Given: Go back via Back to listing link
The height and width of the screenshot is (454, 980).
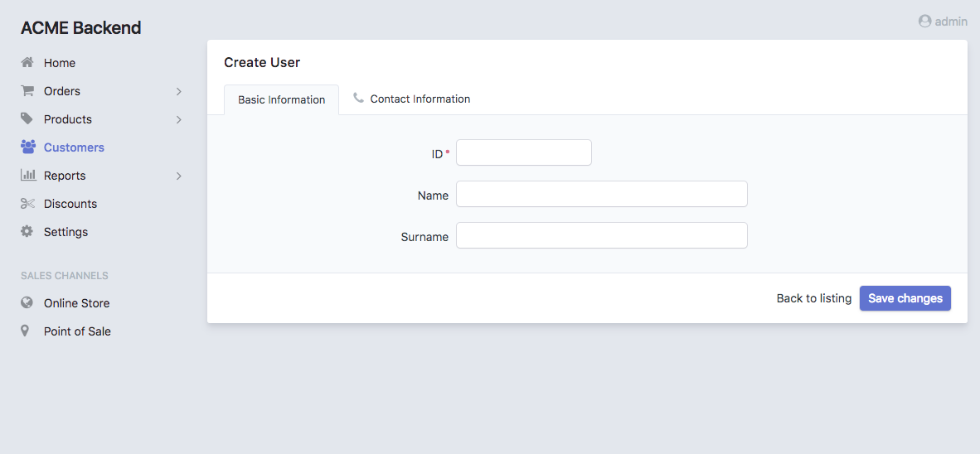Looking at the screenshot, I should tap(813, 298).
